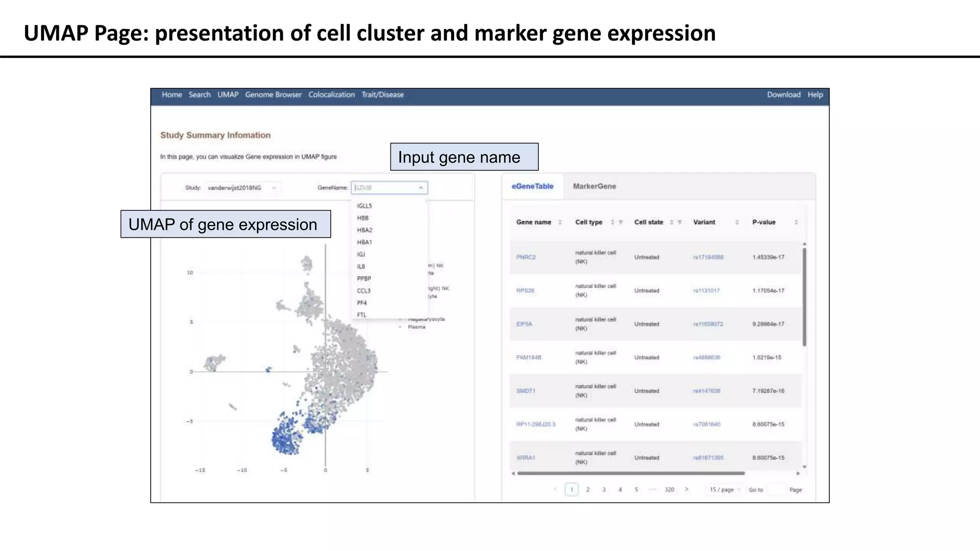Image resolution: width=980 pixels, height=551 pixels.
Task: Select PPBP from gene dropdown list
Action: pyautogui.click(x=364, y=278)
